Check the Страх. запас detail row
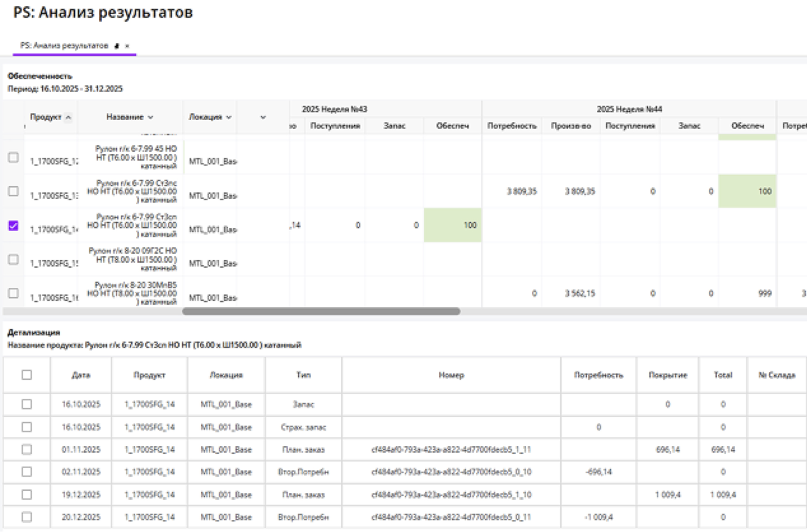 pyautogui.click(x=26, y=427)
